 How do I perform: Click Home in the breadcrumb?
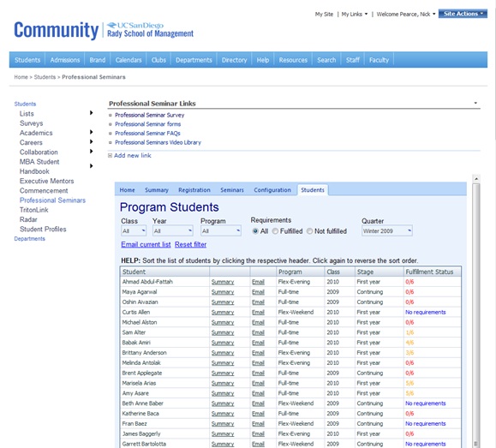[x=21, y=77]
